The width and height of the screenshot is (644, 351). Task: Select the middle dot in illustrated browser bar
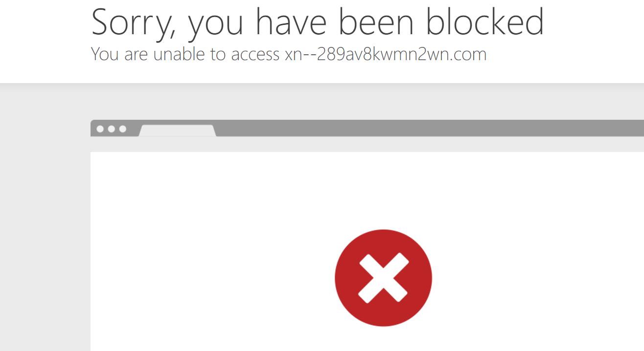112,129
